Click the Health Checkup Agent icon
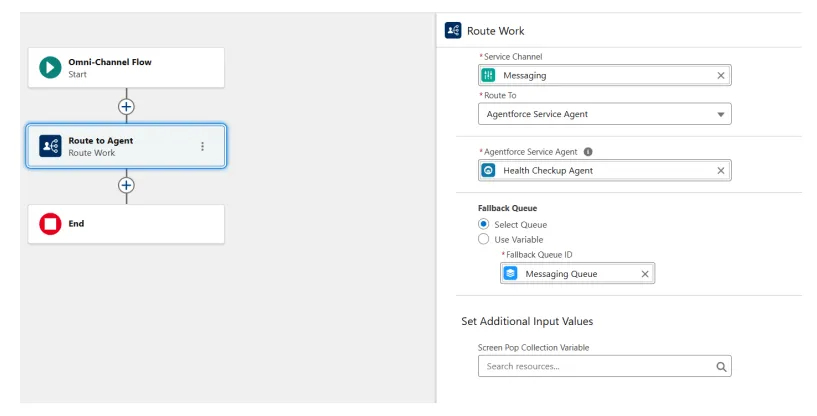The height and width of the screenshot is (416, 817). (489, 171)
